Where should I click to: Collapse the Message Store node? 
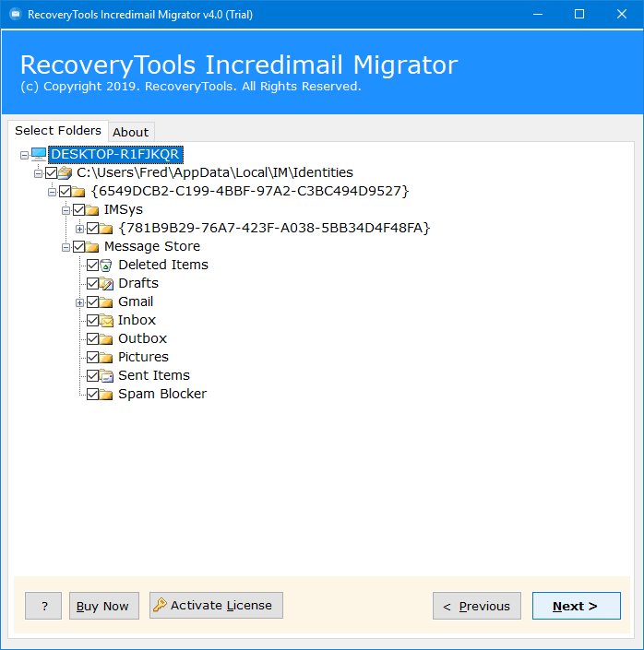point(66,247)
